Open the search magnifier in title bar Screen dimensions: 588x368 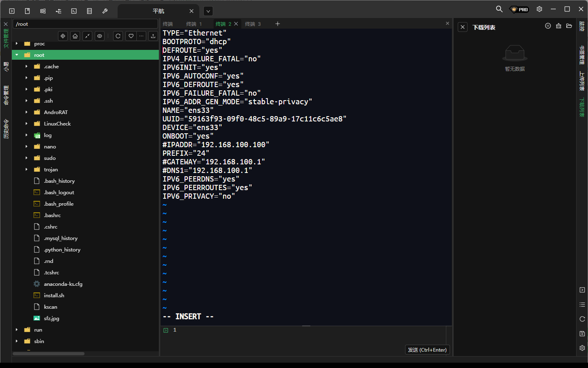499,9
